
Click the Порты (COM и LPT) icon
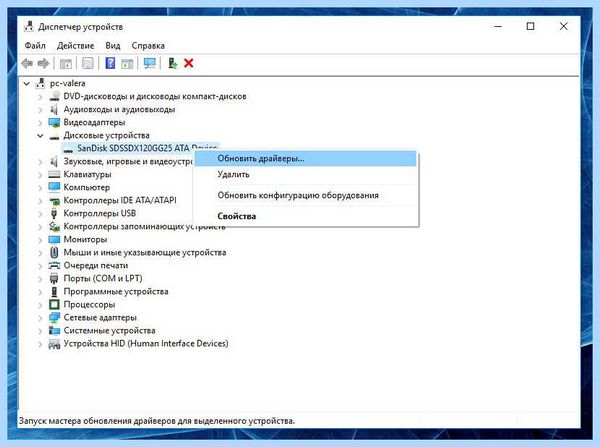click(54, 279)
